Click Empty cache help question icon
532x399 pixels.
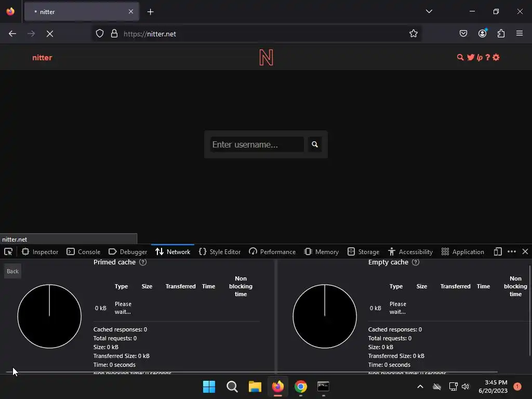tap(416, 262)
